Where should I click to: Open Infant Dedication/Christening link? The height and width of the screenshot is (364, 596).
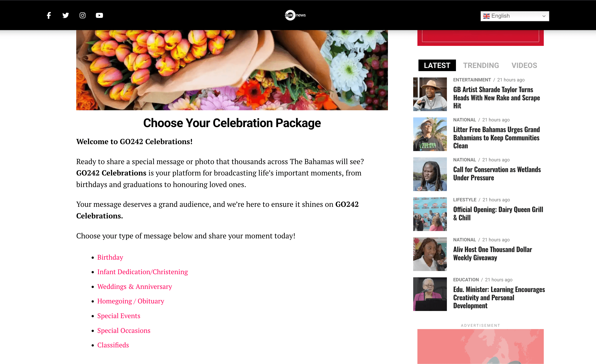[142, 272]
